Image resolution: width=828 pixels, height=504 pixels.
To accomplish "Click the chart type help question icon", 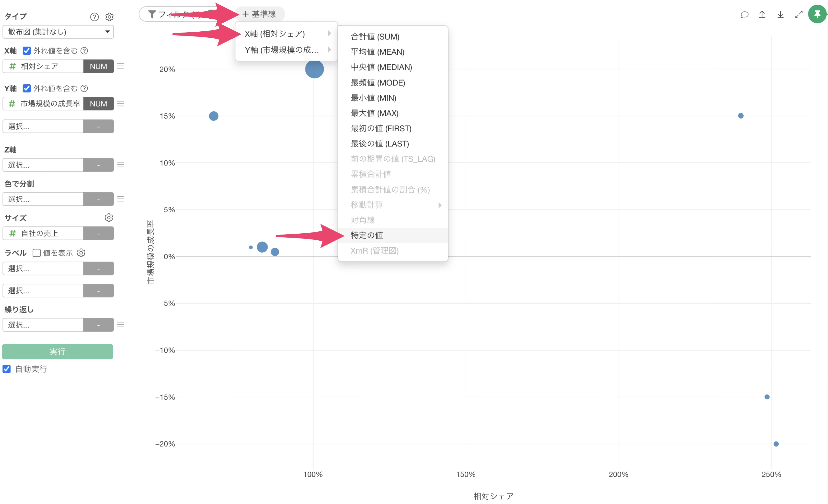I will (94, 17).
